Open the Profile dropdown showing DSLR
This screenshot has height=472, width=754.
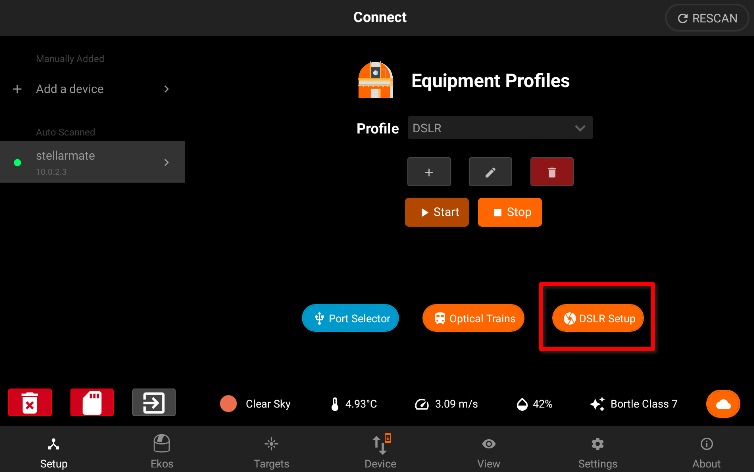(x=500, y=128)
